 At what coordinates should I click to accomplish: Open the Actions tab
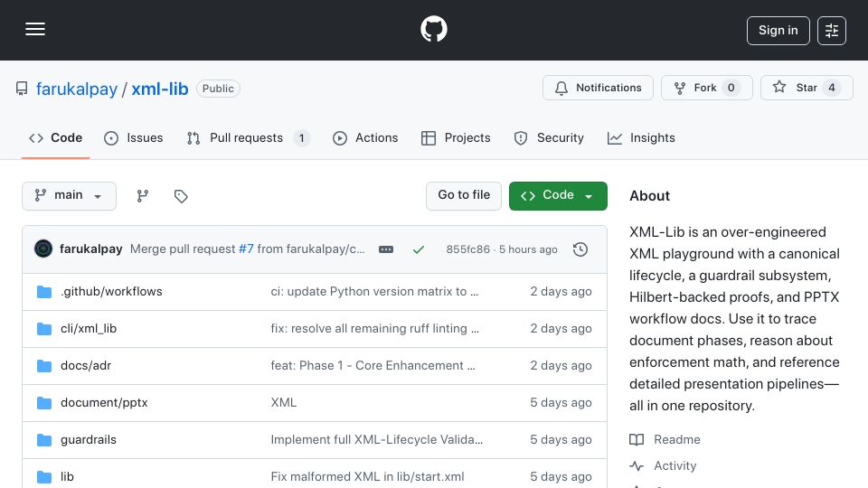point(365,137)
